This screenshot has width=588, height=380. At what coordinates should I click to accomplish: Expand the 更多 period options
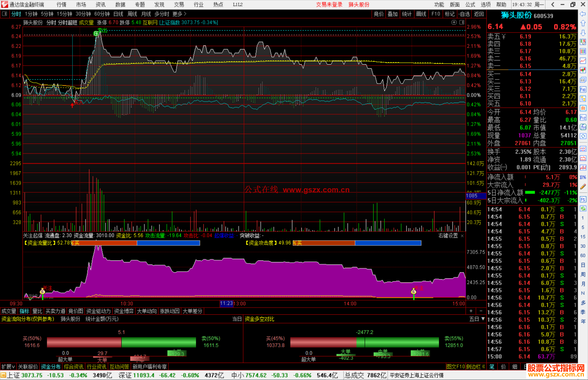coord(179,14)
